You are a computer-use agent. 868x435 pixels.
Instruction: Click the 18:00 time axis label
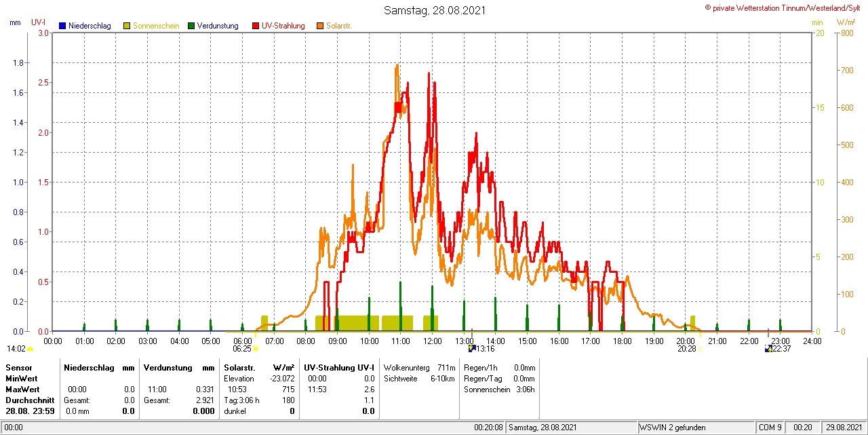coord(622,341)
